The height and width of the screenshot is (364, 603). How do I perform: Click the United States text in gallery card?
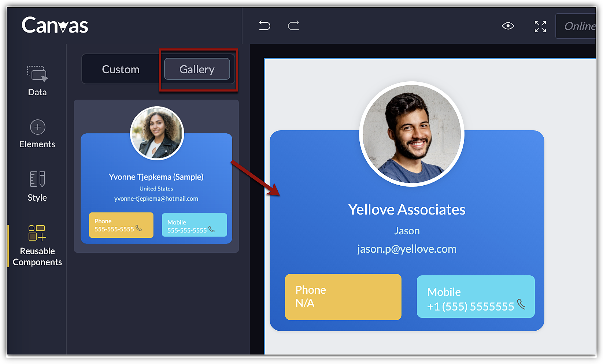point(156,189)
